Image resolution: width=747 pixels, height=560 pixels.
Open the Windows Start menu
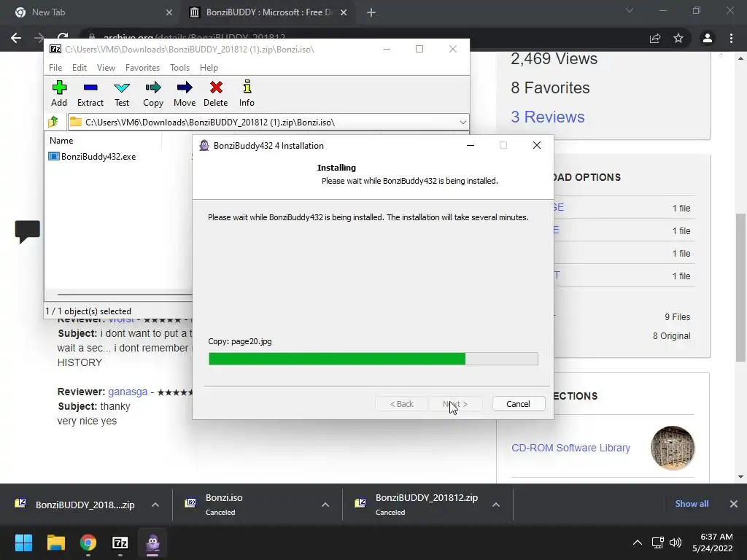(x=23, y=542)
